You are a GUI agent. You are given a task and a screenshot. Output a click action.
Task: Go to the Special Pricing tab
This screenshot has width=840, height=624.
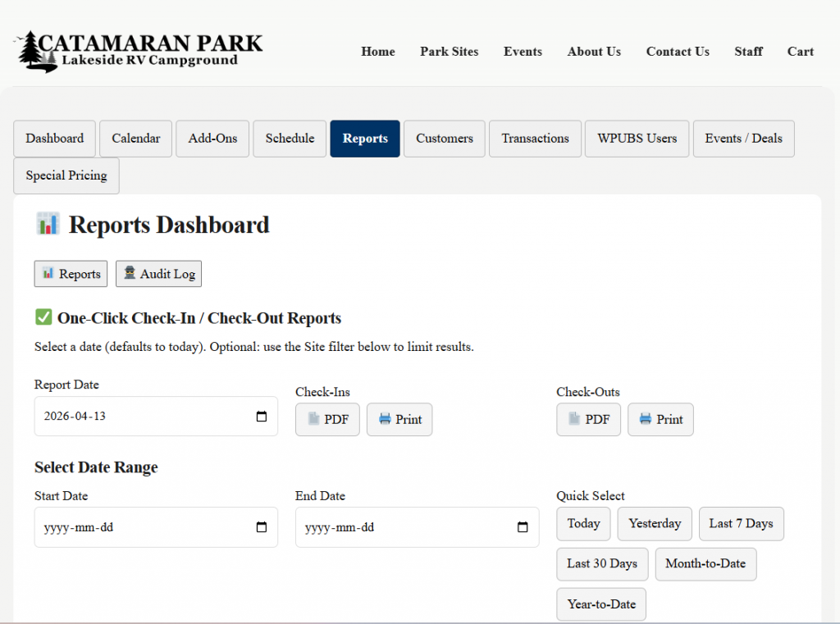pyautogui.click(x=66, y=175)
